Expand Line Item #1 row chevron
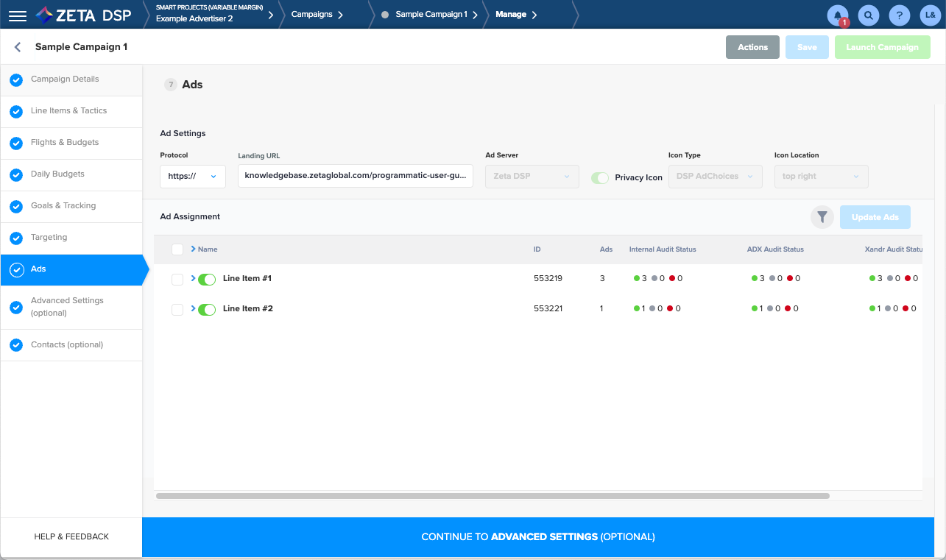 coord(193,278)
